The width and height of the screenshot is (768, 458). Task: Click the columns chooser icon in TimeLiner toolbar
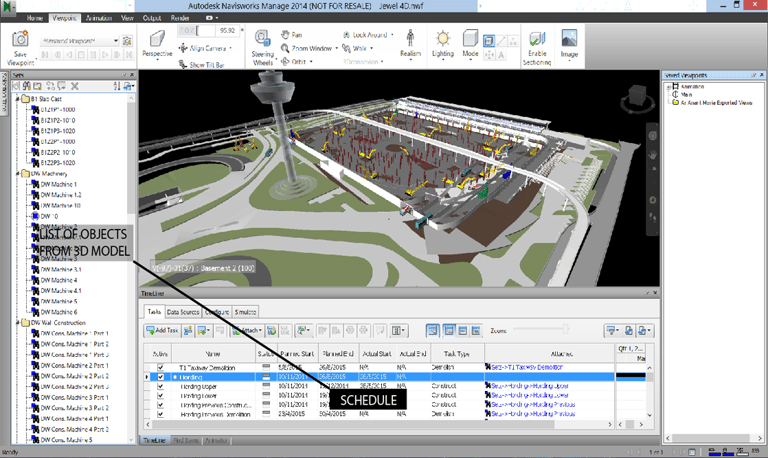click(x=398, y=331)
